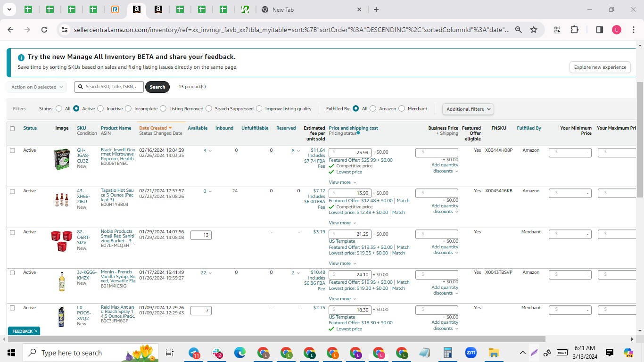The image size is (644, 362).
Task: Open the touch keyboard tray icon
Action: [x=562, y=353]
